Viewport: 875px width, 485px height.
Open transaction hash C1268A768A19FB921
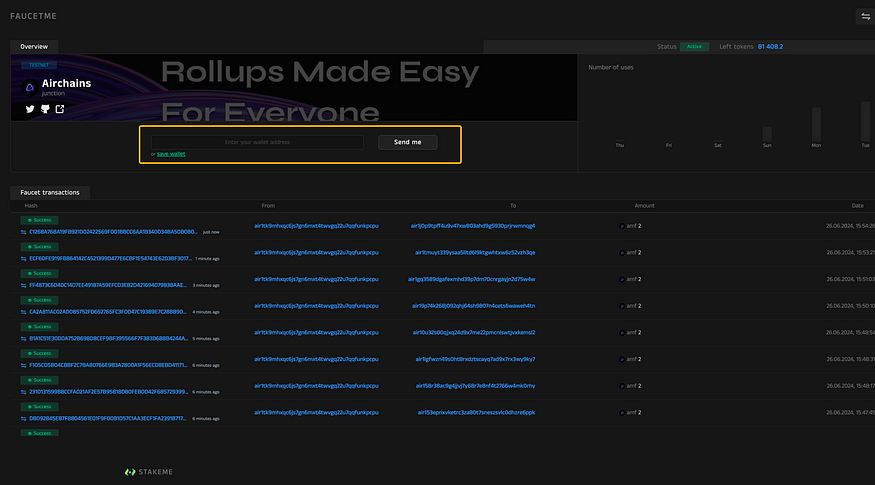coord(113,232)
